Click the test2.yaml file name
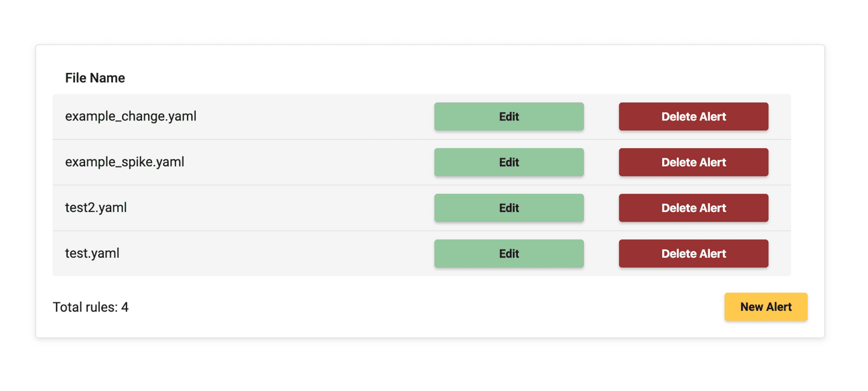The width and height of the screenshot is (868, 391). (96, 208)
